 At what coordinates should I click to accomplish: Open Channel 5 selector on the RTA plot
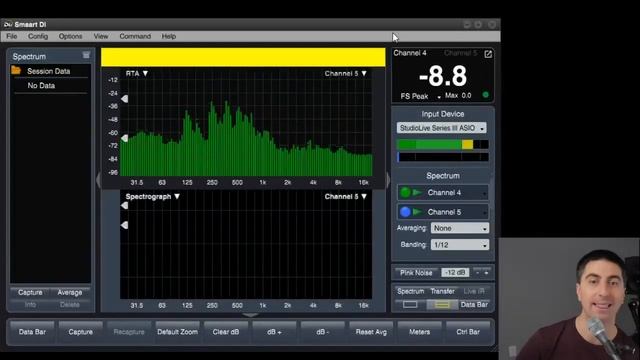point(346,73)
